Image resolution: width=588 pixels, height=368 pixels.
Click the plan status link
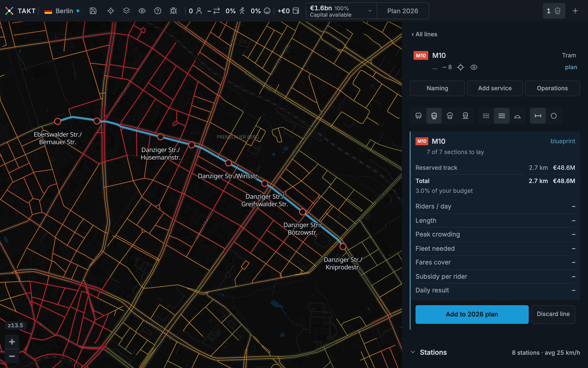[571, 67]
